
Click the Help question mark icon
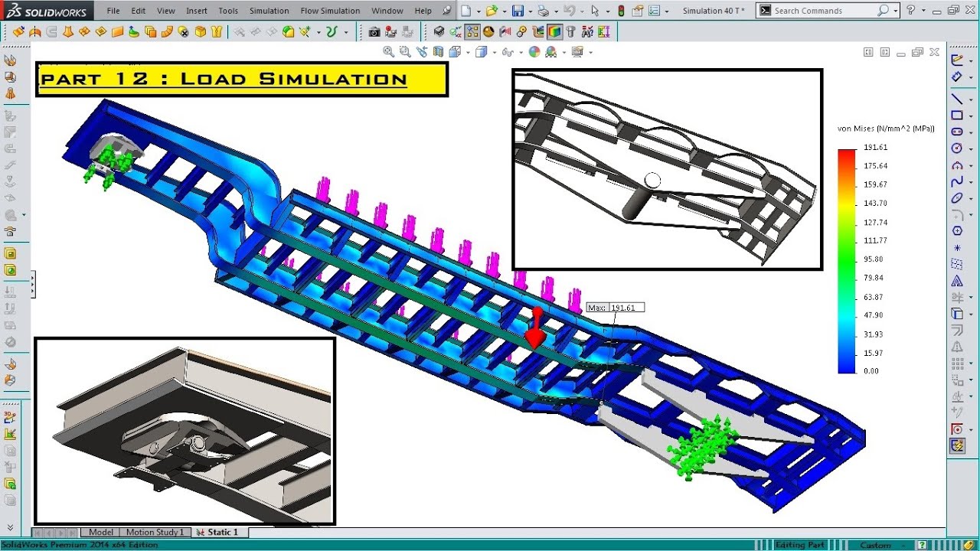point(910,10)
